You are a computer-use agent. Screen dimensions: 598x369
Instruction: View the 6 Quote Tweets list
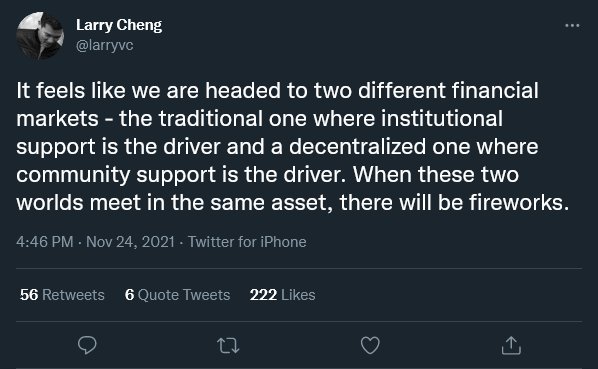coord(178,295)
